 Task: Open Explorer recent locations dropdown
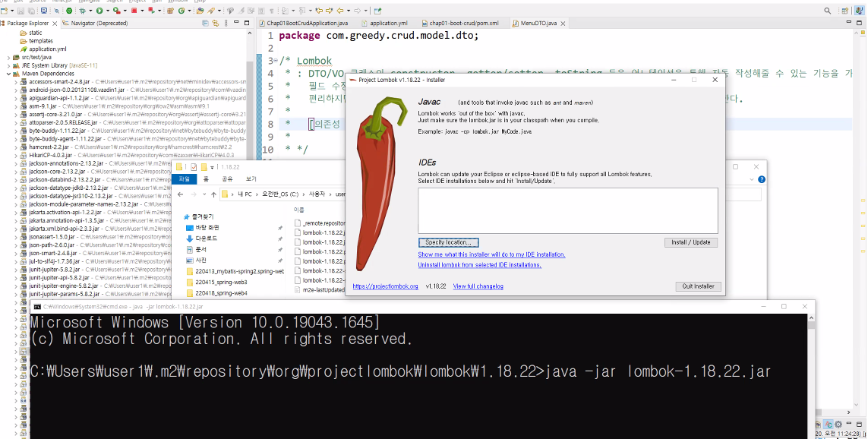click(x=204, y=194)
